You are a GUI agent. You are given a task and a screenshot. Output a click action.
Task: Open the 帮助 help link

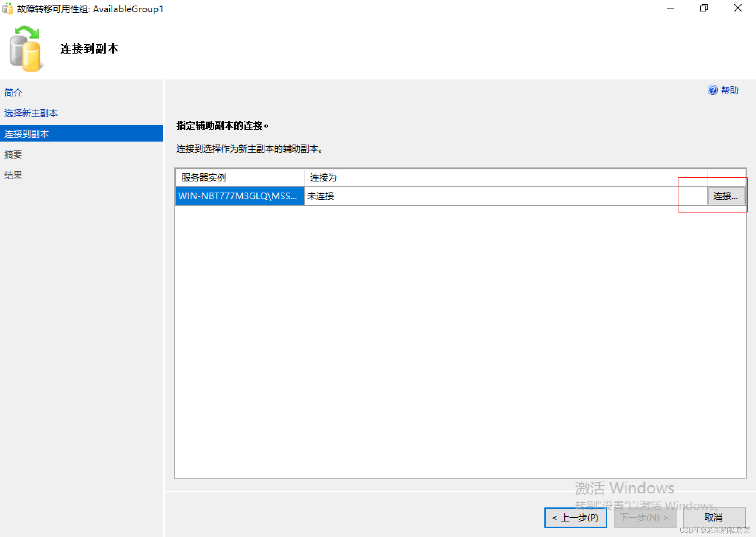(x=729, y=90)
